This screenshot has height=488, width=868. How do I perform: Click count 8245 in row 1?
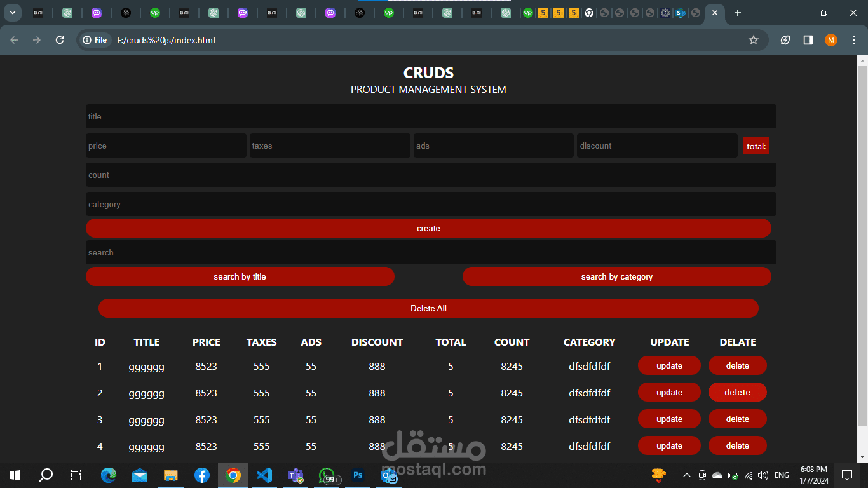pos(512,366)
